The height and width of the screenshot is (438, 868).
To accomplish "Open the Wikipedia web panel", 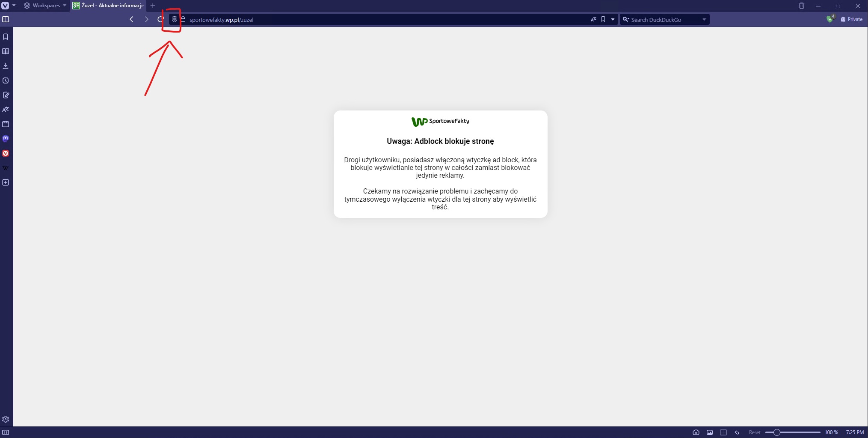I will point(6,167).
